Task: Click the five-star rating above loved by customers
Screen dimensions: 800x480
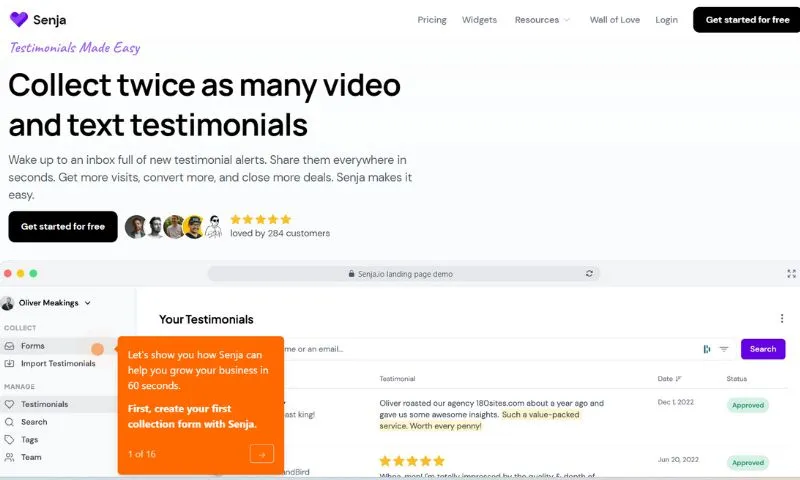Action: pyautogui.click(x=260, y=219)
